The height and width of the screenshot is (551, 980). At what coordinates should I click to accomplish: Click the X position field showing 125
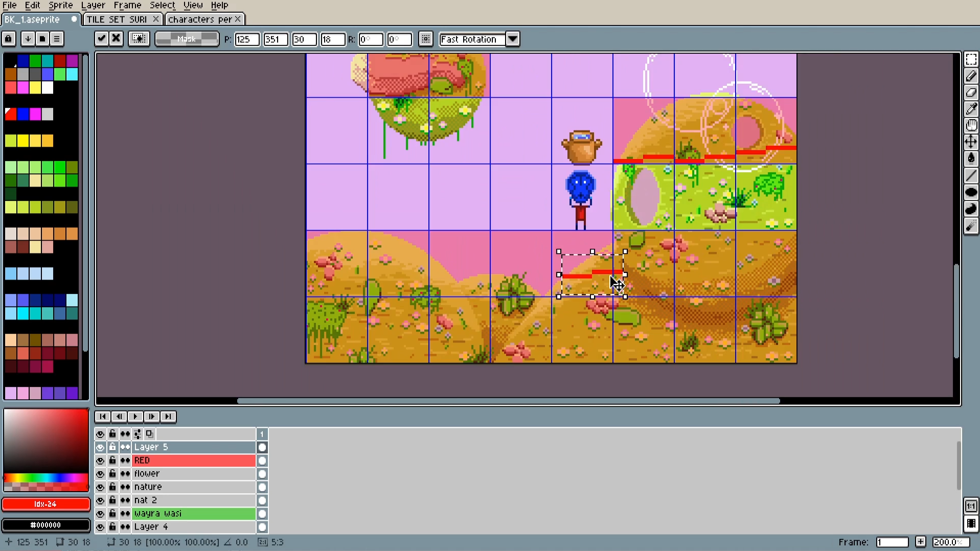[246, 39]
